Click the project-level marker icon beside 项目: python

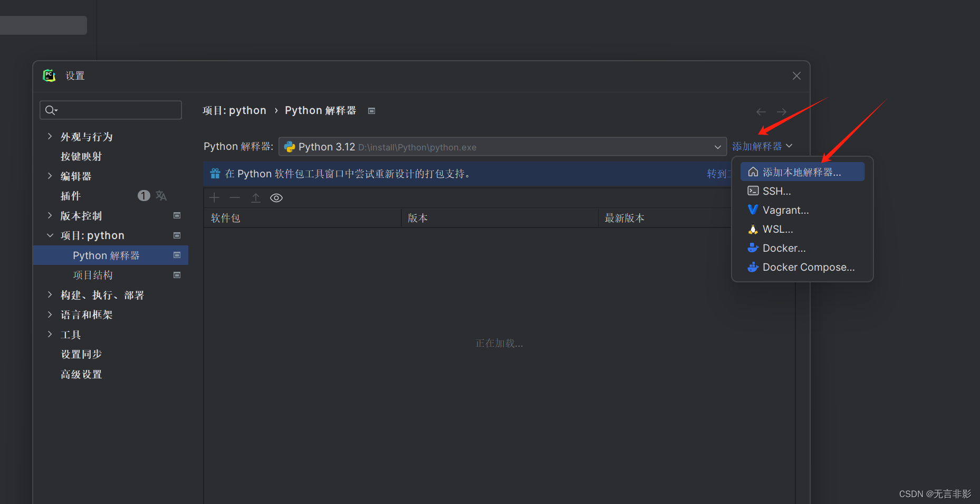coord(177,235)
